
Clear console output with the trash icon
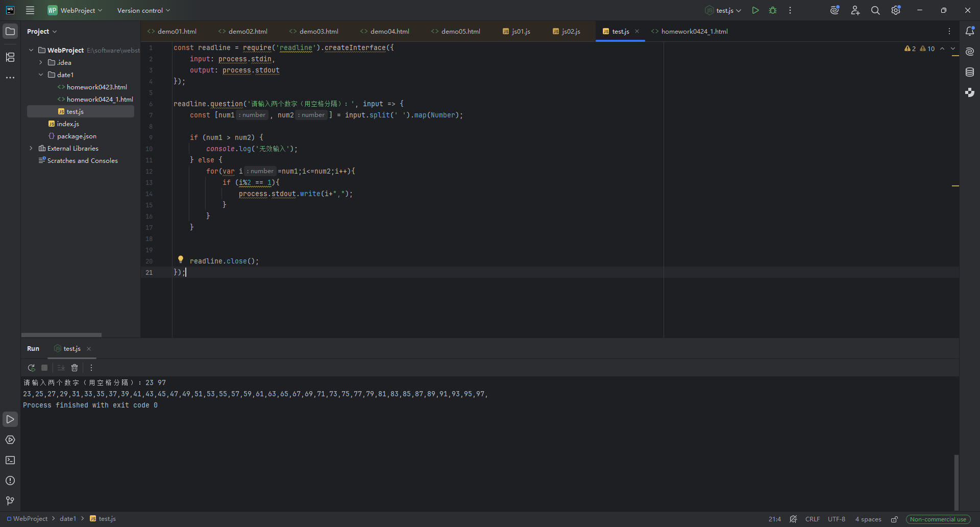(75, 368)
